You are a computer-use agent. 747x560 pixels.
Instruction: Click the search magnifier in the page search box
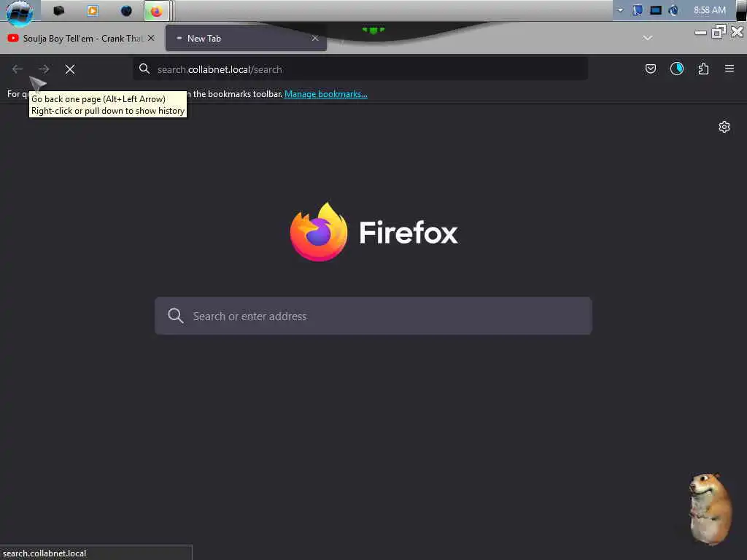click(176, 315)
